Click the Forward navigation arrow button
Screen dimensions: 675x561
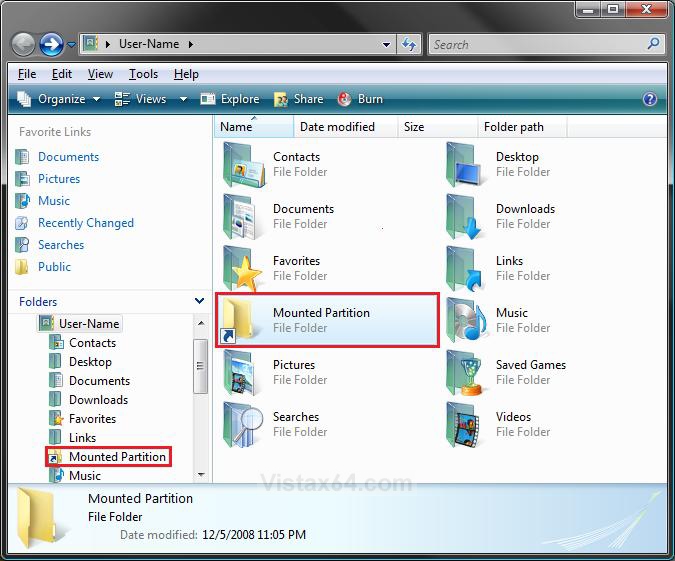coord(52,44)
